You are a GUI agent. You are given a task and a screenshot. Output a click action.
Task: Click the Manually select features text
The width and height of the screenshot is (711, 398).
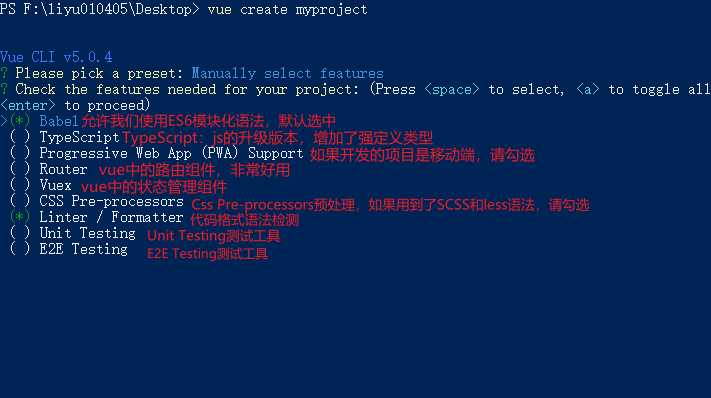(x=287, y=73)
